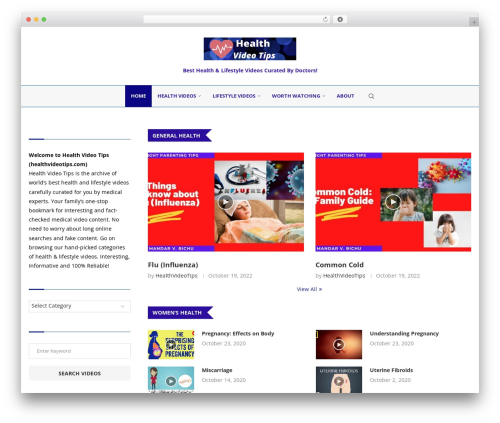
Task: Open Pregnancy: Effects on Body article
Action: click(238, 334)
